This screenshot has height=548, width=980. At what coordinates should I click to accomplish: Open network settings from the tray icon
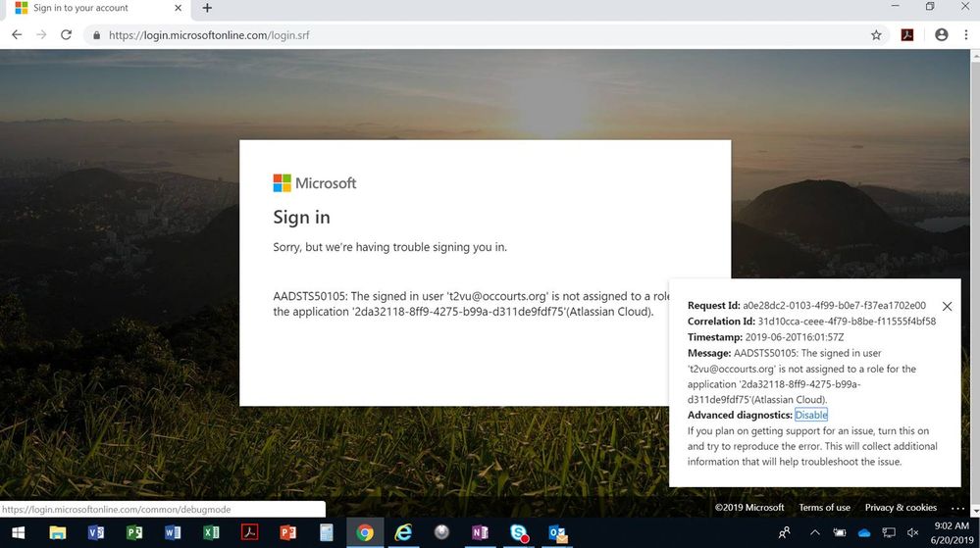tap(888, 532)
